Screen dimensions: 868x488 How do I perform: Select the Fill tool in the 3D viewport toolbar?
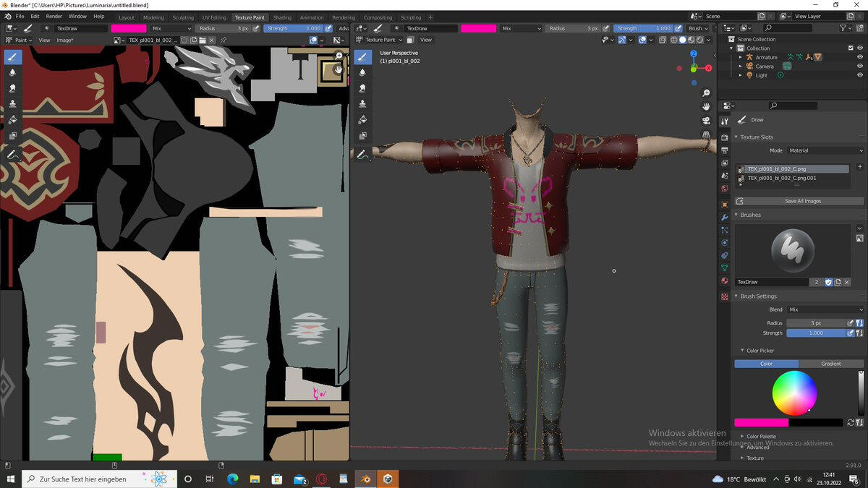click(362, 119)
